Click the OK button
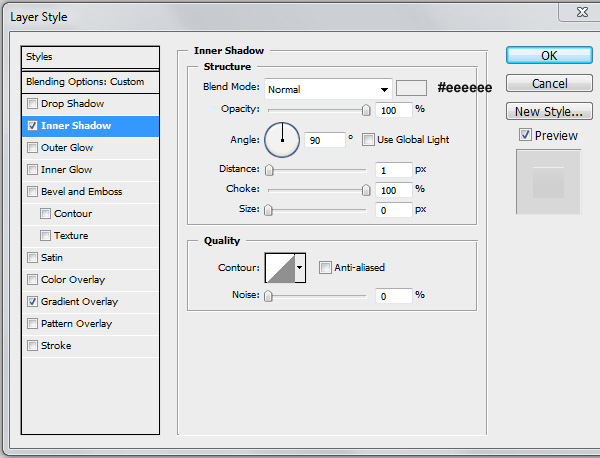This screenshot has width=600, height=458. tap(549, 55)
